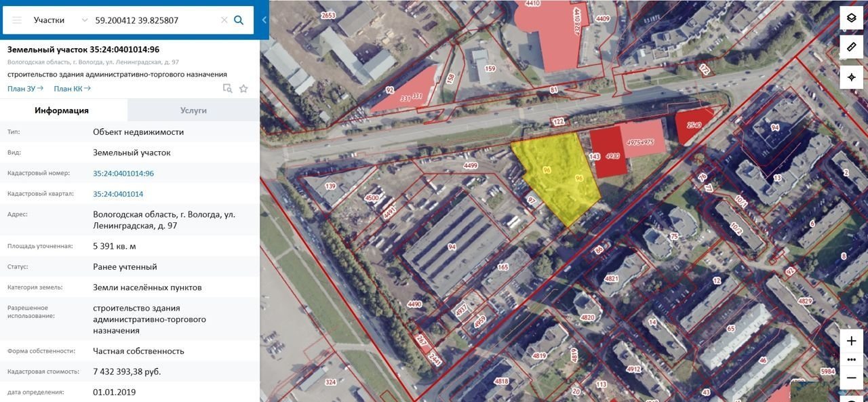The image size is (868, 402).
Task: Clear the search field with the X icon
Action: (224, 20)
